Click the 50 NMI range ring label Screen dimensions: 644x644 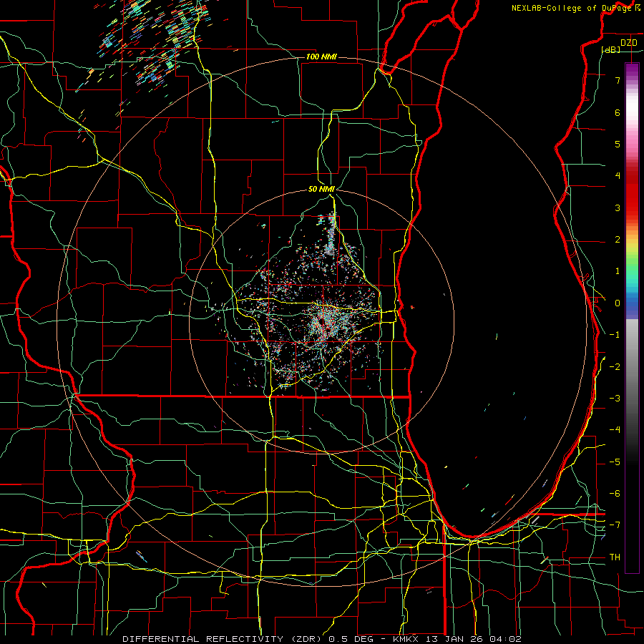[321, 189]
